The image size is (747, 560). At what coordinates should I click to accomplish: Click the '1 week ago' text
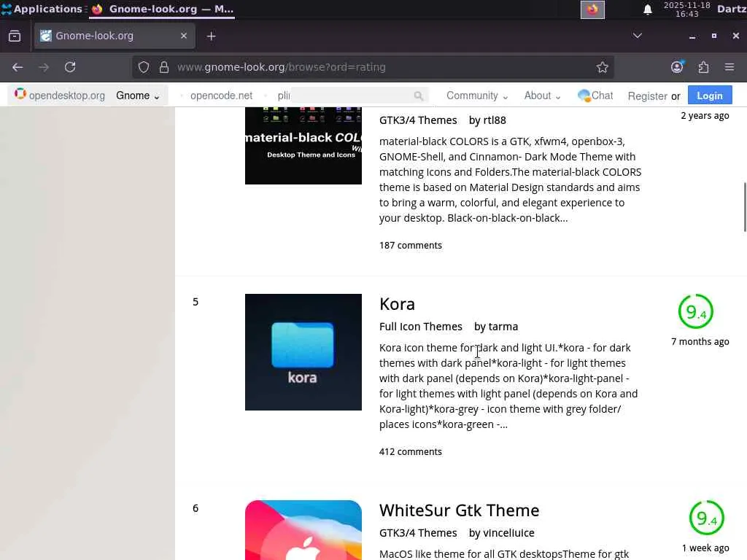705,548
